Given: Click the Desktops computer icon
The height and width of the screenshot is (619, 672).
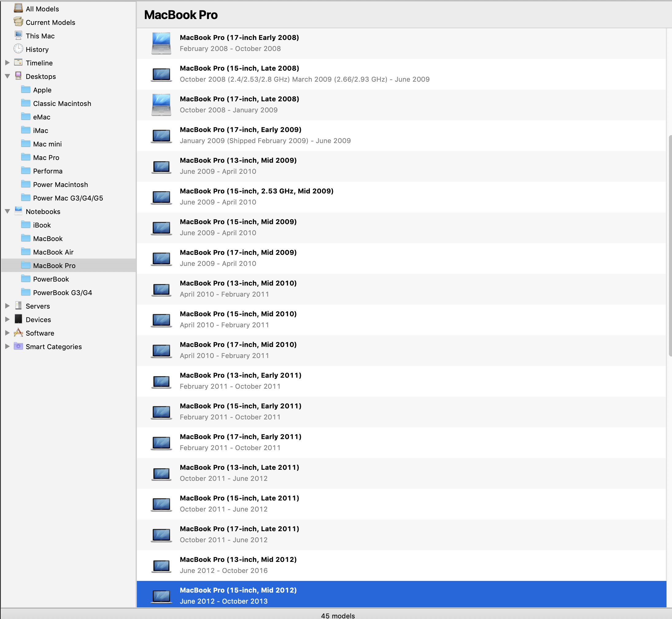Looking at the screenshot, I should coord(18,76).
